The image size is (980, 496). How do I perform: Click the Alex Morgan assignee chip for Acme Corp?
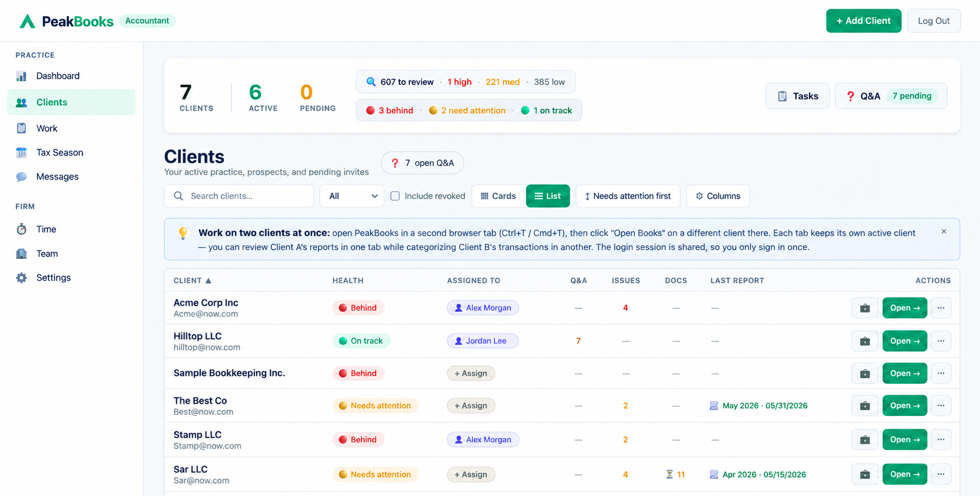(x=483, y=308)
